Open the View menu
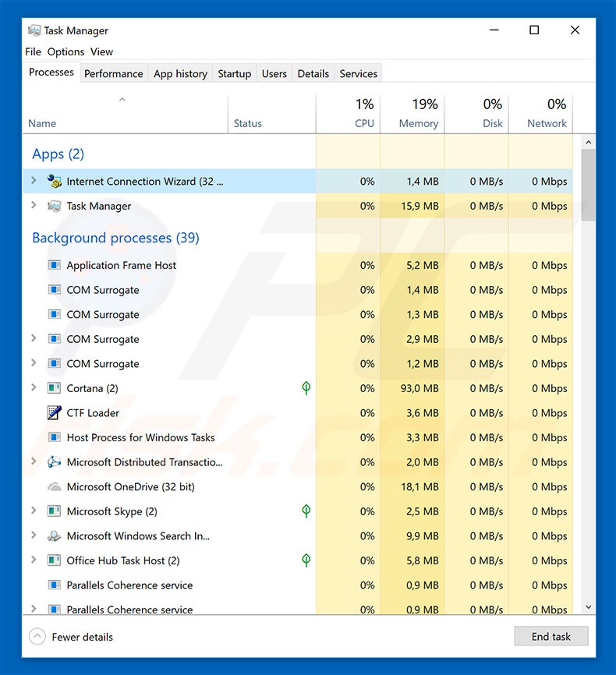This screenshot has width=616, height=675. tap(101, 51)
